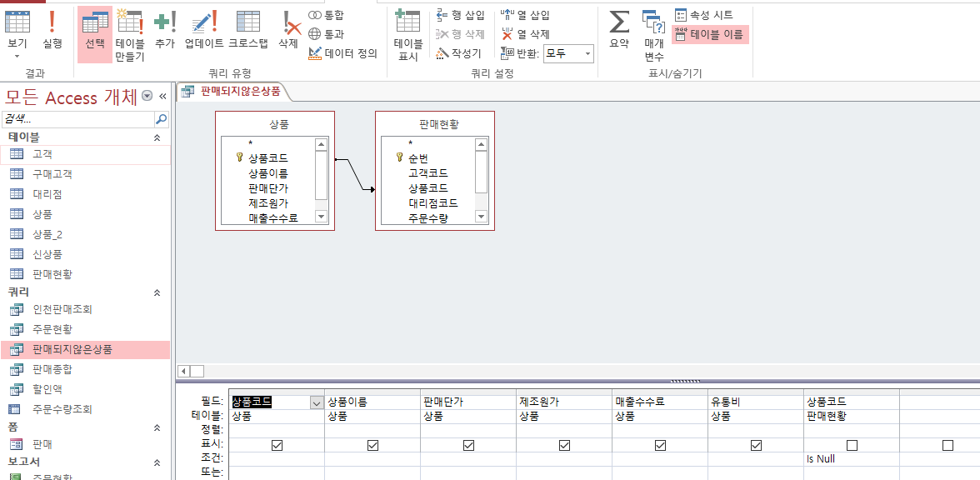Image resolution: width=980 pixels, height=480 pixels.
Task: Collapse the 테이블 group in navigation pane
Action: 157,137
